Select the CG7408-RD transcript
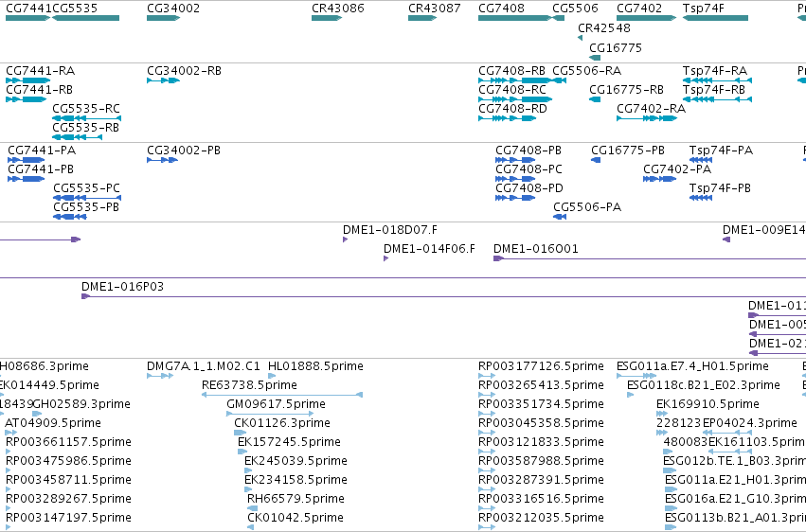This screenshot has width=806, height=532. click(x=508, y=118)
